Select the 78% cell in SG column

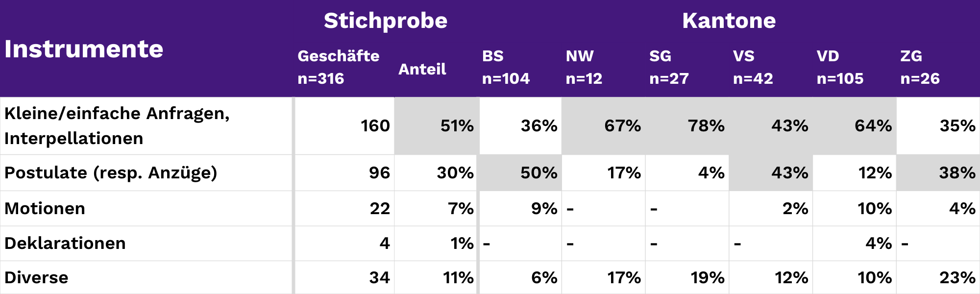click(706, 126)
